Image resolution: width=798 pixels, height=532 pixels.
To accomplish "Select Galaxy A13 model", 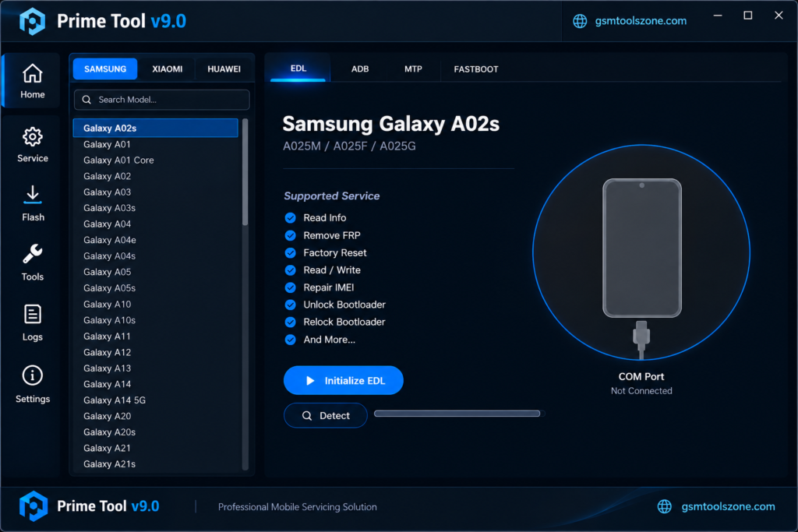I will [x=155, y=368].
